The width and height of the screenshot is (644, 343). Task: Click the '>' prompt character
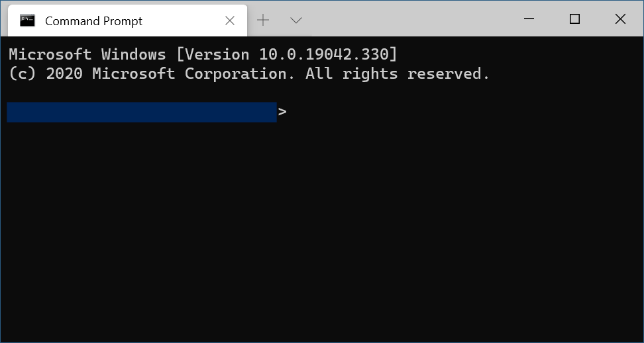point(283,112)
